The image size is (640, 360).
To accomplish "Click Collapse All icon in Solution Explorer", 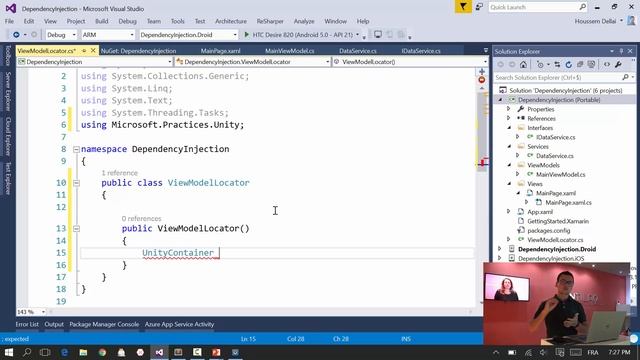I will coord(580,64).
